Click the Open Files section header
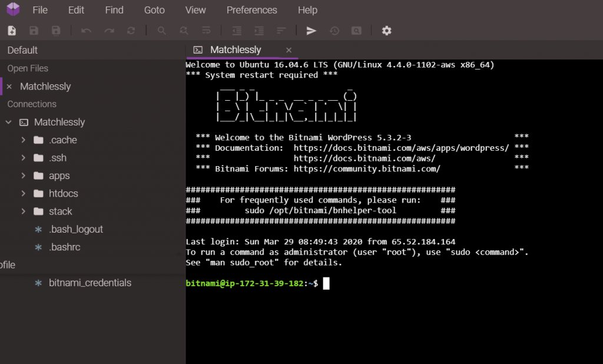This screenshot has width=603, height=364. 28,68
